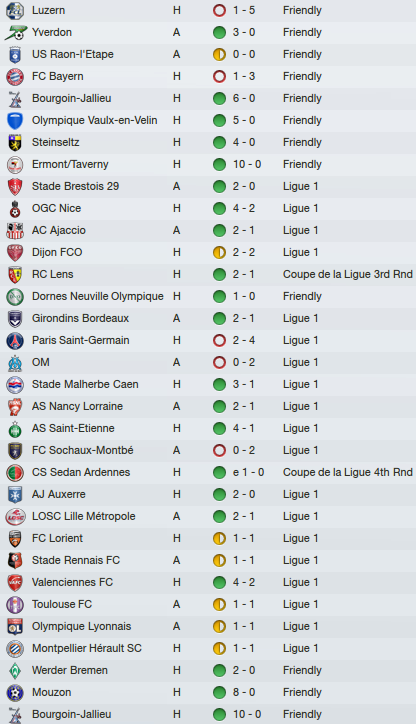Click the green win indicator for Yverdon

click(x=219, y=32)
